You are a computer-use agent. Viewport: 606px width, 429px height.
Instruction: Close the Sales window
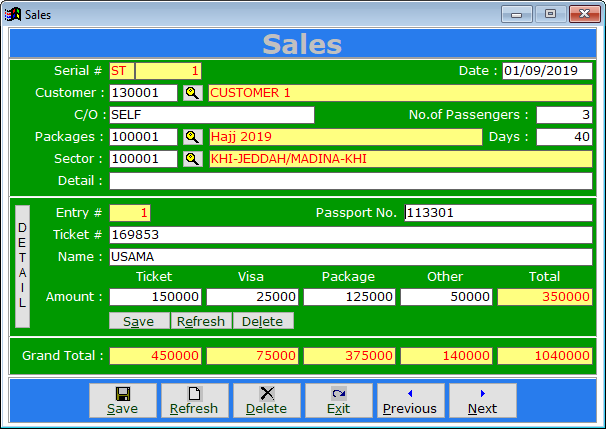(584, 14)
